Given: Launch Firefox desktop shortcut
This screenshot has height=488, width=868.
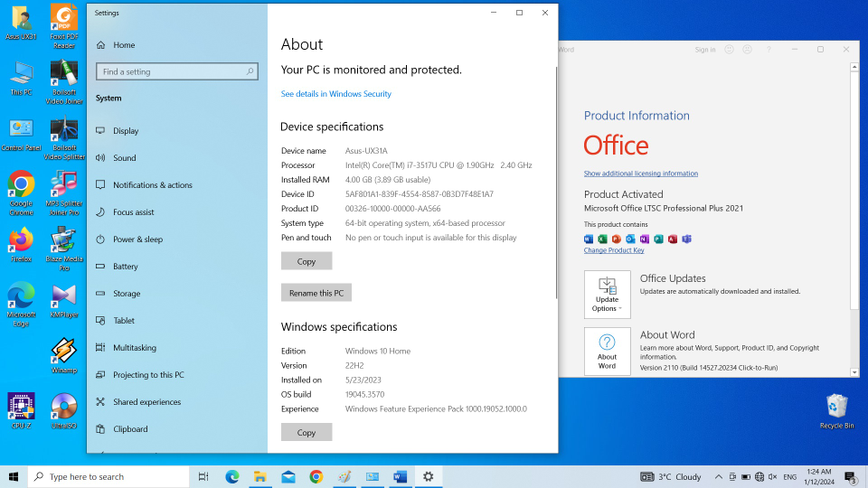Looking at the screenshot, I should pyautogui.click(x=21, y=244).
